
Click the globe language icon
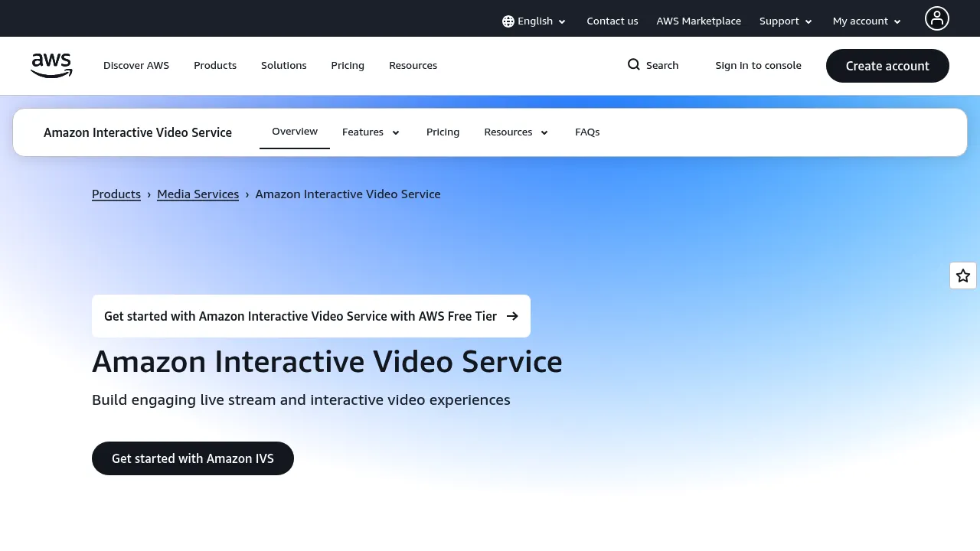coord(508,21)
